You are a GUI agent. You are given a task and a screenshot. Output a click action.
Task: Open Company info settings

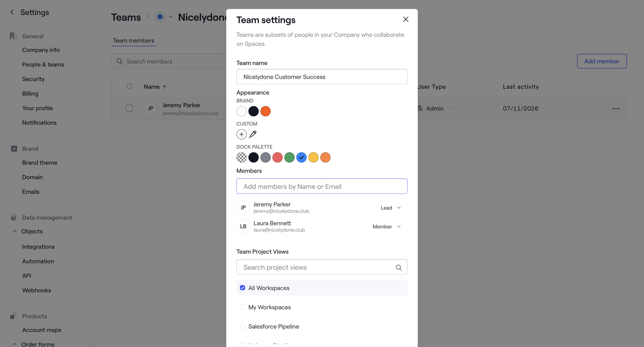[x=41, y=50]
